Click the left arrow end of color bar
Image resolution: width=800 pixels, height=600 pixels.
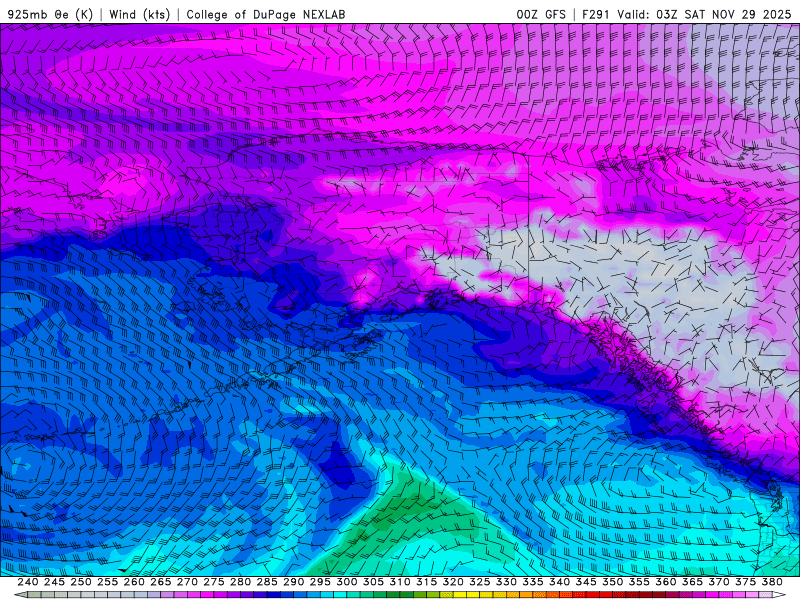pos(20,595)
